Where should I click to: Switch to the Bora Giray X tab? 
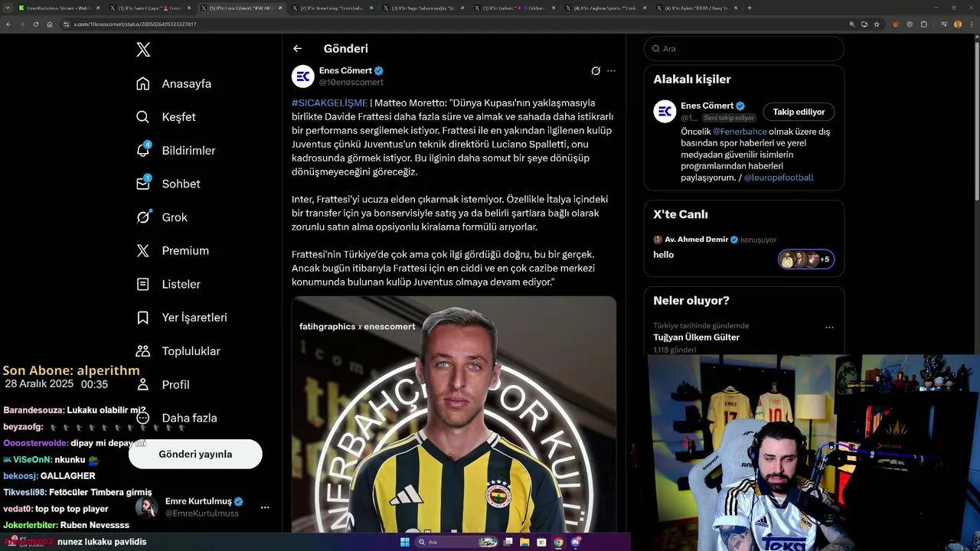click(x=332, y=8)
